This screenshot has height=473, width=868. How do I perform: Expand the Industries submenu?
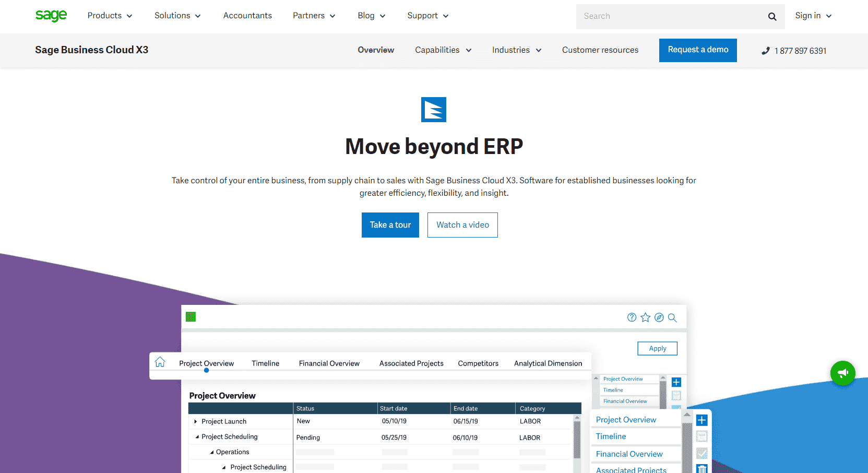[517, 50]
